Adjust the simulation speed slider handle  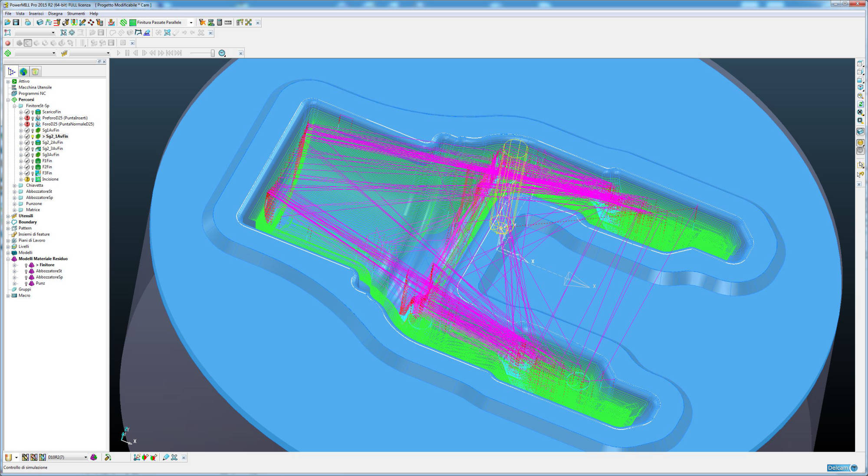pos(213,53)
